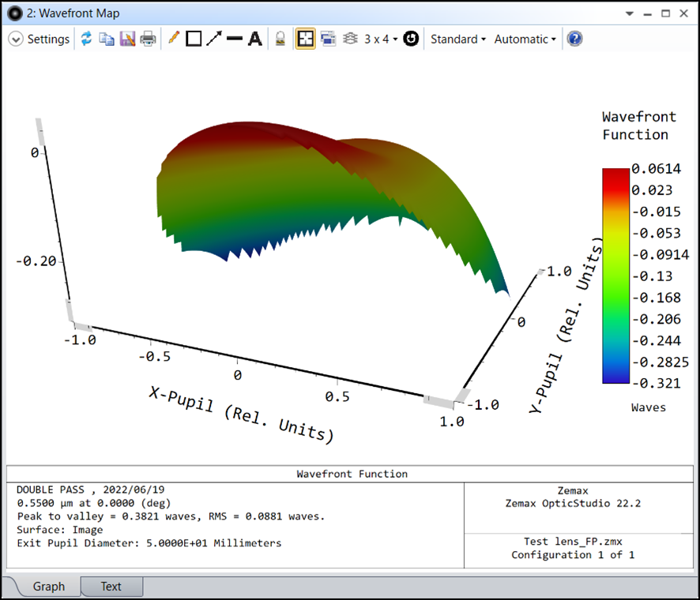Select the line annotation tool

click(x=235, y=39)
